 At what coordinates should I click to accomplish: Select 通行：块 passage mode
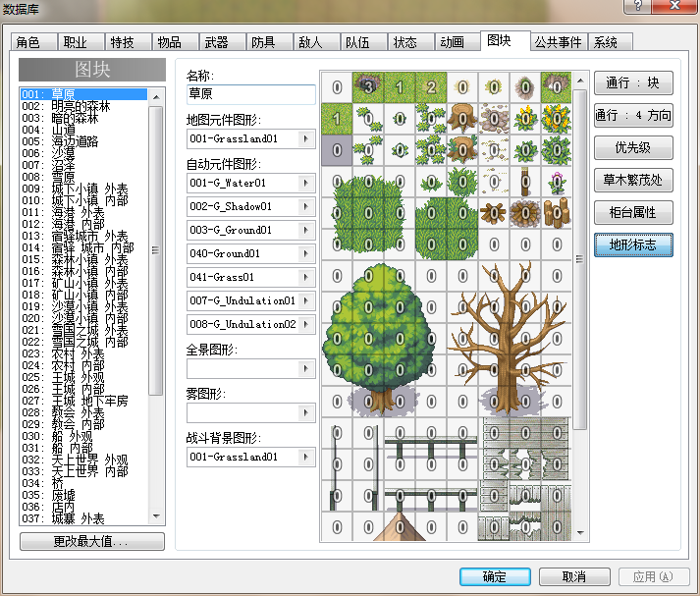pos(633,83)
